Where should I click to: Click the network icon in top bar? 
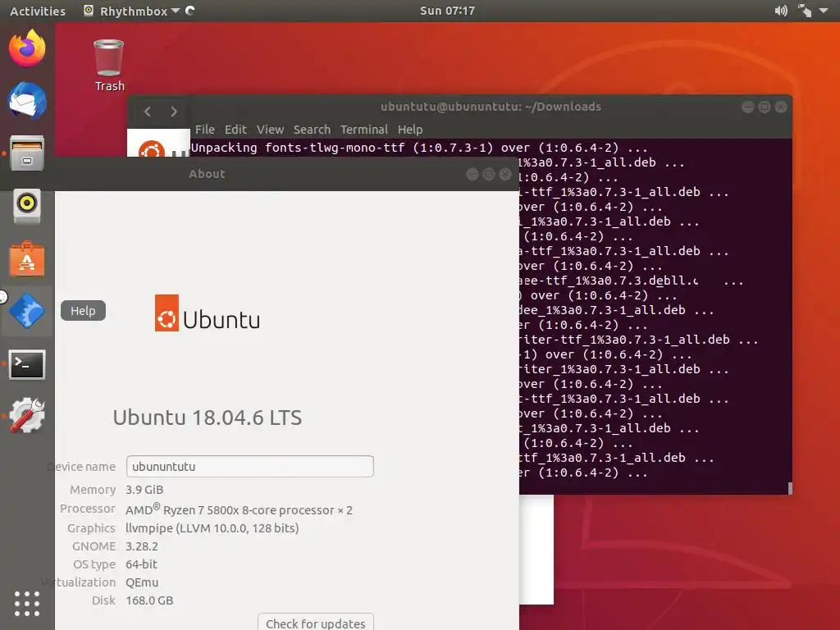(x=805, y=11)
